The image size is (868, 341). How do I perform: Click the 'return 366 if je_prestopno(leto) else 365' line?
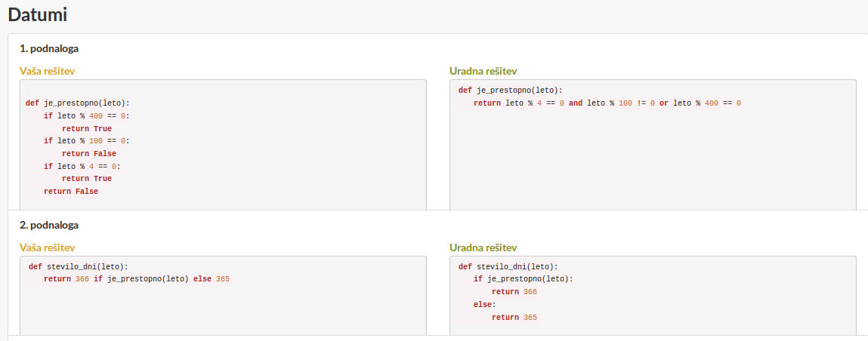coord(136,279)
